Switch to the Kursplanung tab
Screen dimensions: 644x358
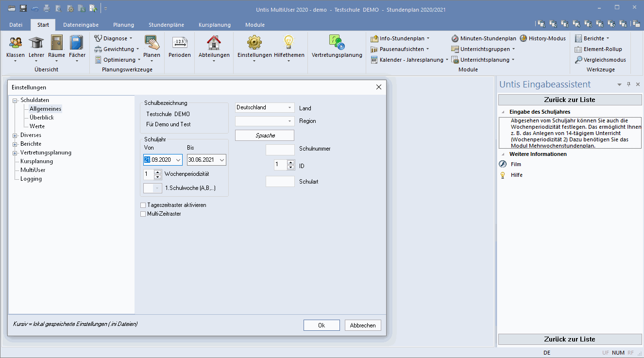tap(215, 25)
